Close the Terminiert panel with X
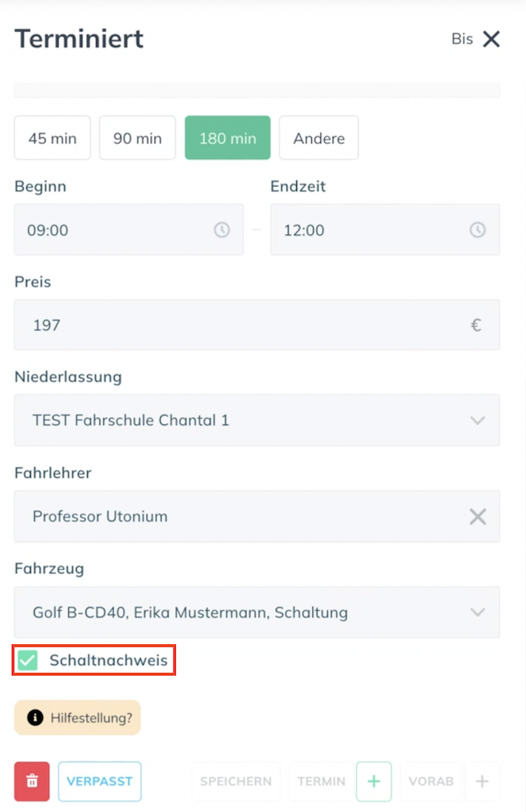 click(x=491, y=39)
